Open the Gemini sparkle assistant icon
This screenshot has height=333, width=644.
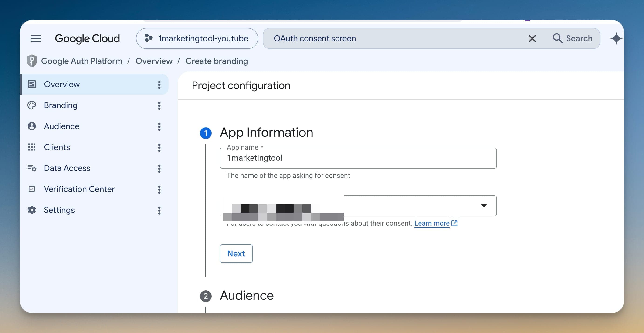pyautogui.click(x=616, y=38)
